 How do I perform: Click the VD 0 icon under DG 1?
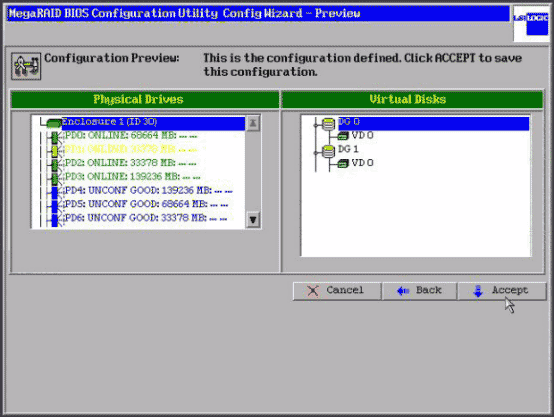(343, 163)
